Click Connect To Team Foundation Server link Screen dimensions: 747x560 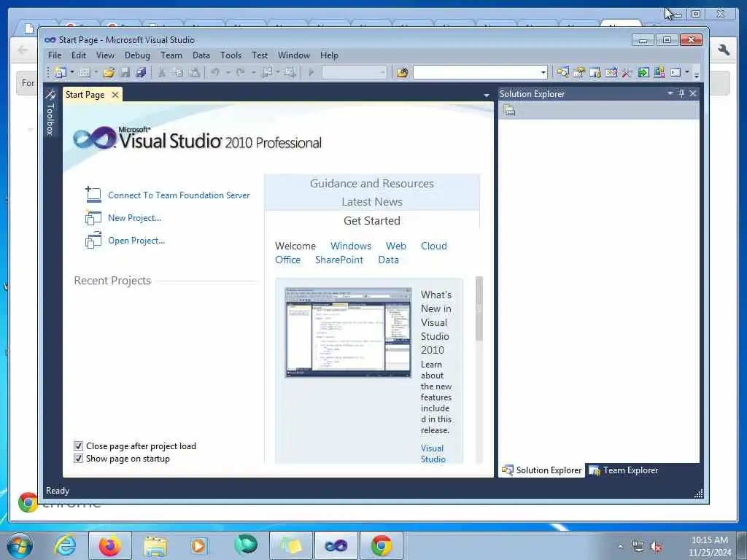point(179,195)
